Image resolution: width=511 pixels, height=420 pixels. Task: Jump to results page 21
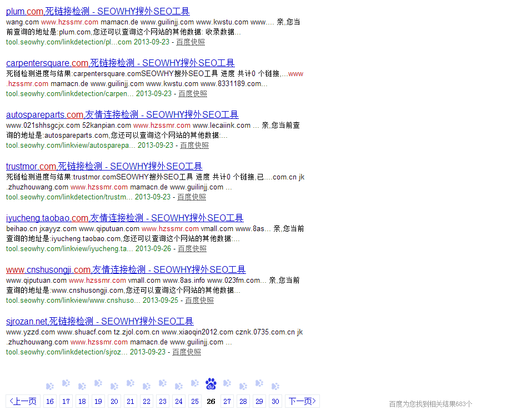click(131, 401)
